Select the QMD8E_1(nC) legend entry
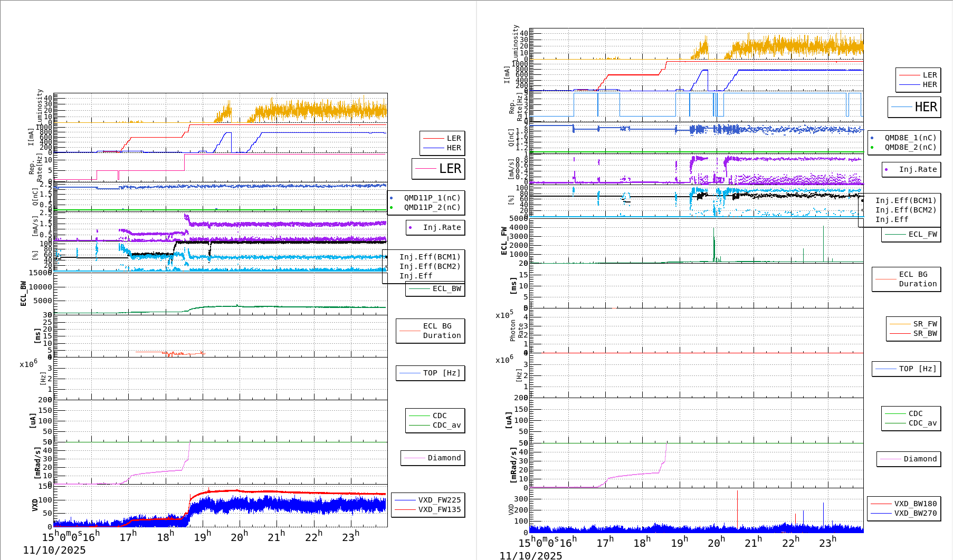The image size is (953, 560). [910, 138]
